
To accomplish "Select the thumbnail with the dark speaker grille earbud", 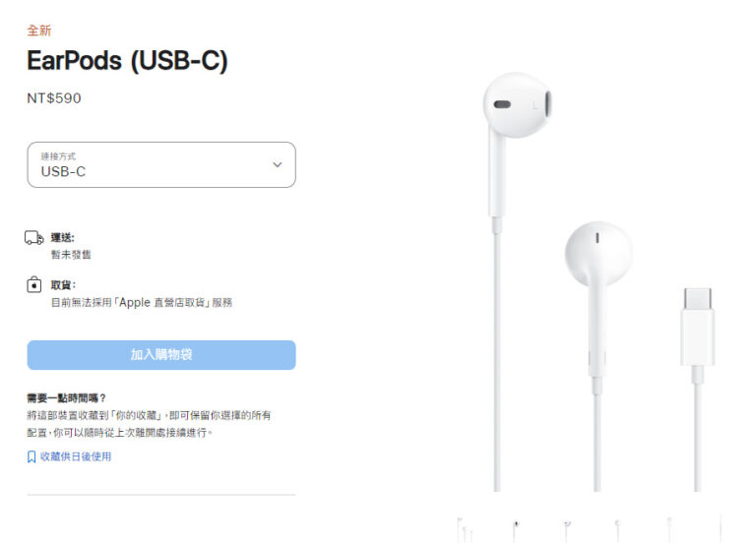I will tap(516, 529).
